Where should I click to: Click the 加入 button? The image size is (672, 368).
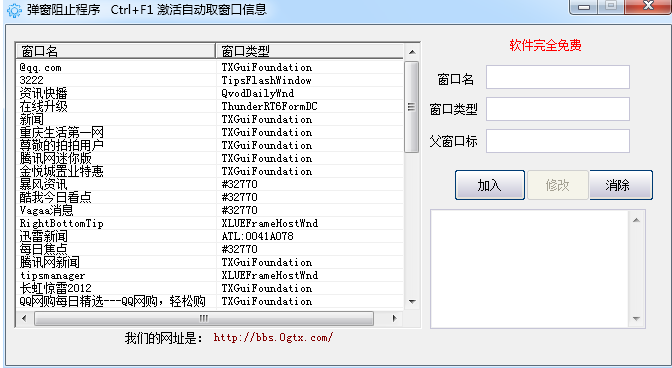pyautogui.click(x=490, y=185)
